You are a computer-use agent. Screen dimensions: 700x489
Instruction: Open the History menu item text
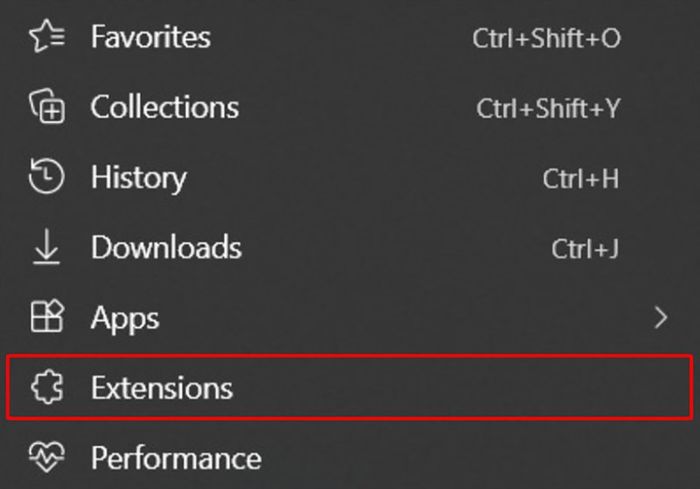tap(138, 178)
